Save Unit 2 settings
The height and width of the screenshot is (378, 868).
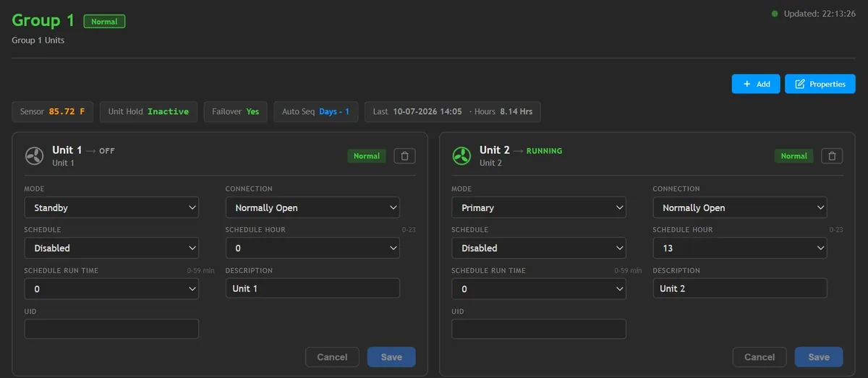tap(819, 357)
